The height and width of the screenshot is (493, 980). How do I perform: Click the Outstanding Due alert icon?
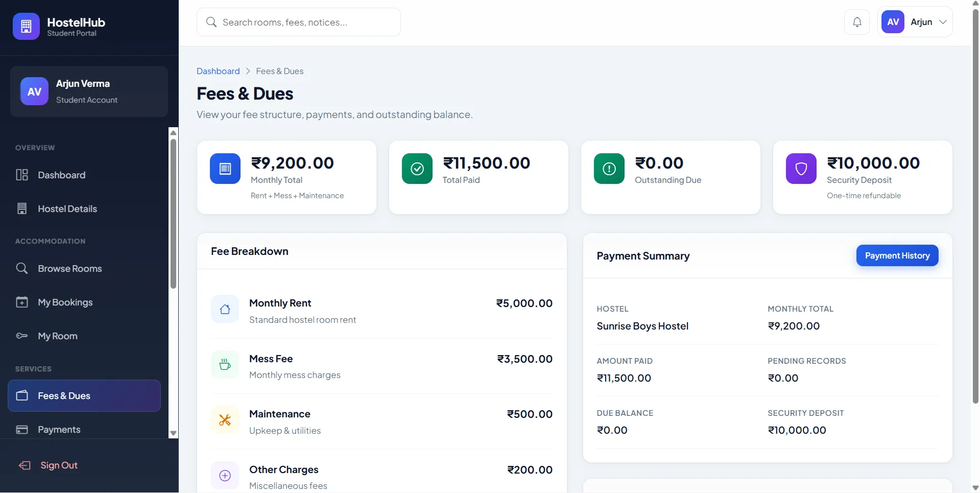(609, 169)
